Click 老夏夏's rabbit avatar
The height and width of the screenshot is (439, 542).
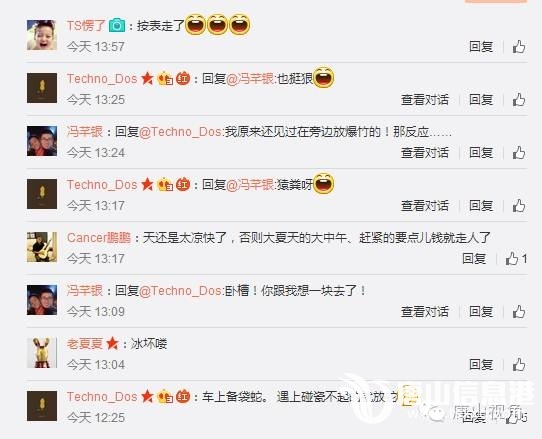(42, 353)
